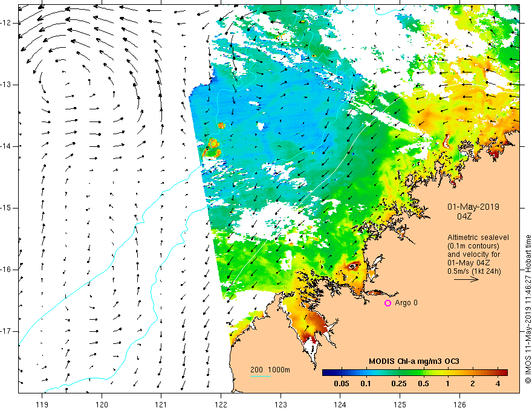Click longitude axis label 123
Screen dimensions: 532x411
(281, 404)
